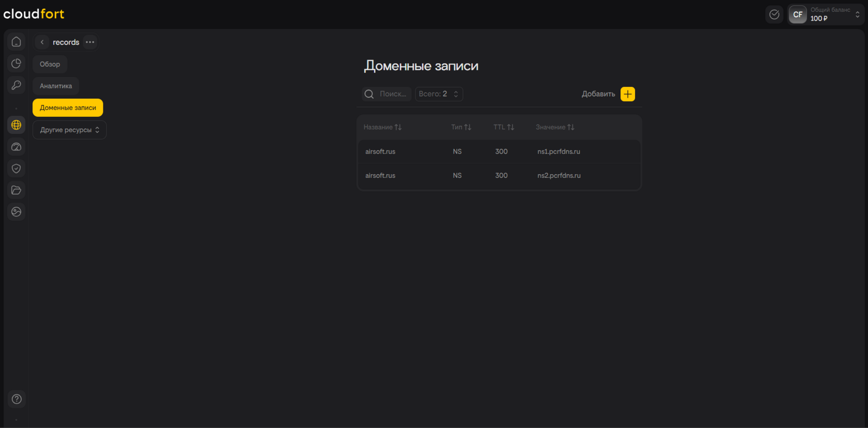Image resolution: width=868 pixels, height=428 pixels.
Task: Select the globe domains sidebar icon
Action: 17,125
